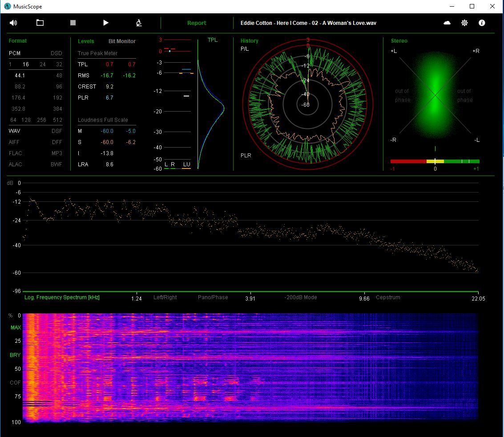Viewport: 504px width, 437px height.
Task: Select the Levels tab
Action: 86,41
